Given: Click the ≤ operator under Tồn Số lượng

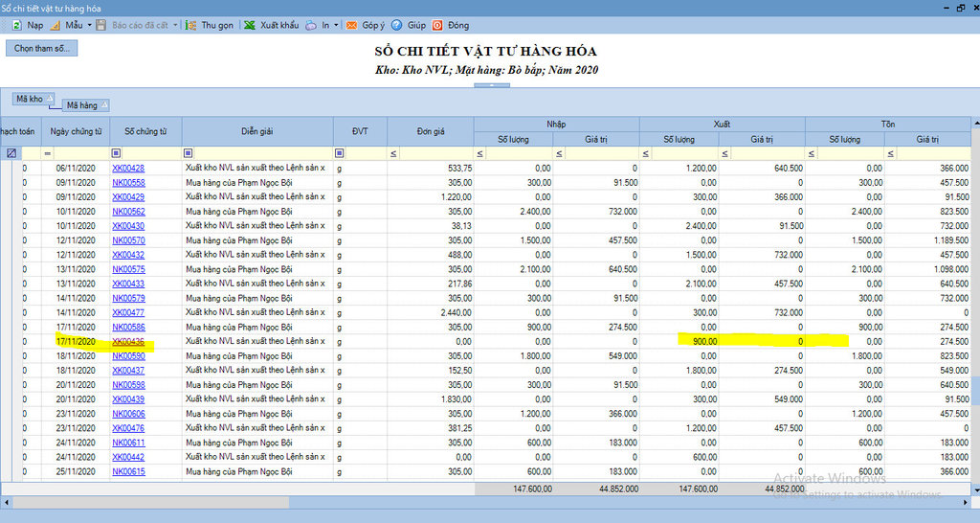Looking at the screenshot, I should click(x=812, y=153).
